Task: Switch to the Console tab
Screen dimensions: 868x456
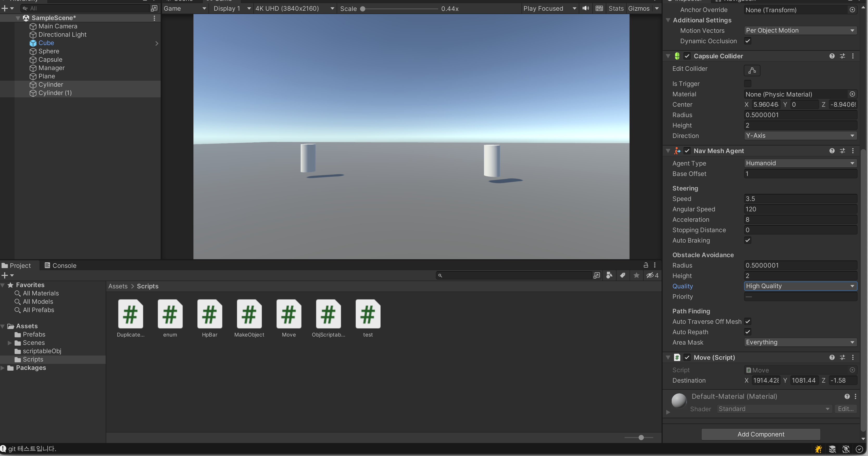Action: tap(61, 265)
